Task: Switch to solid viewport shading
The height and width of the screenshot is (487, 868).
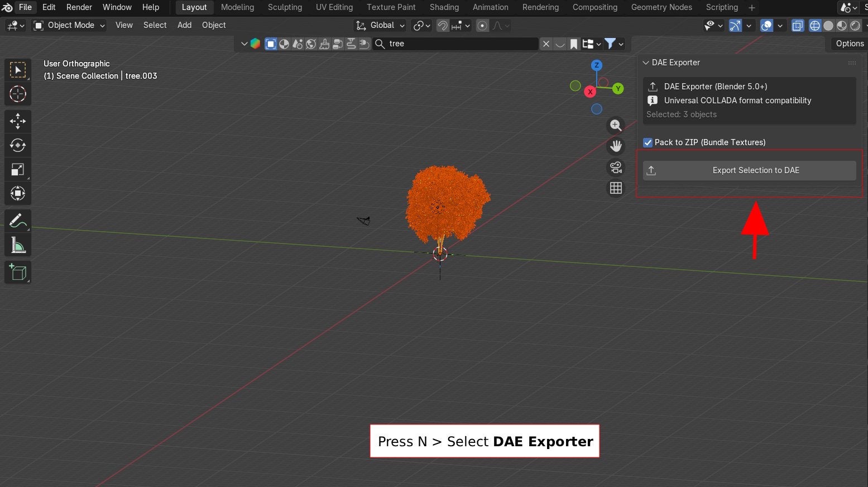Action: tap(828, 25)
